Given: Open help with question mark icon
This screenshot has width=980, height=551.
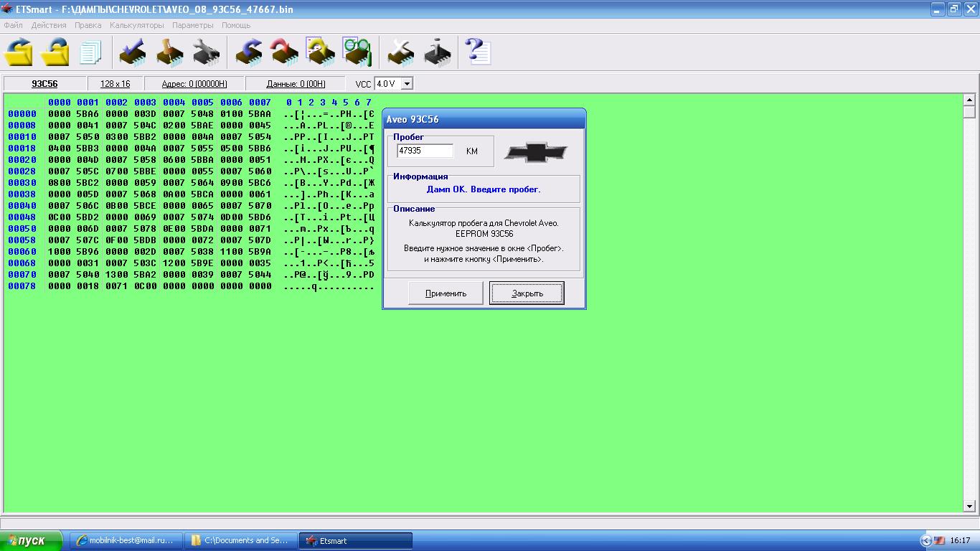Looking at the screenshot, I should [478, 52].
